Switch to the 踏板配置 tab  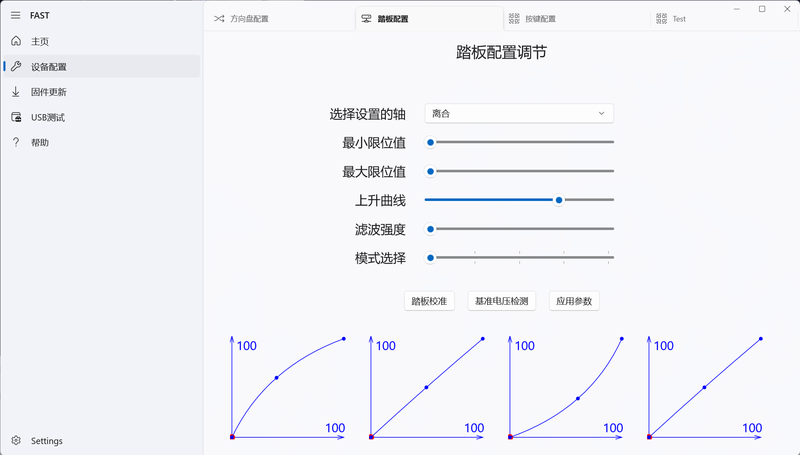429,18
